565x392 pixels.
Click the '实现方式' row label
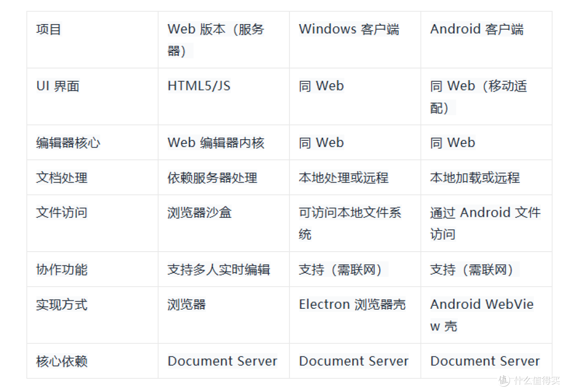coord(62,305)
